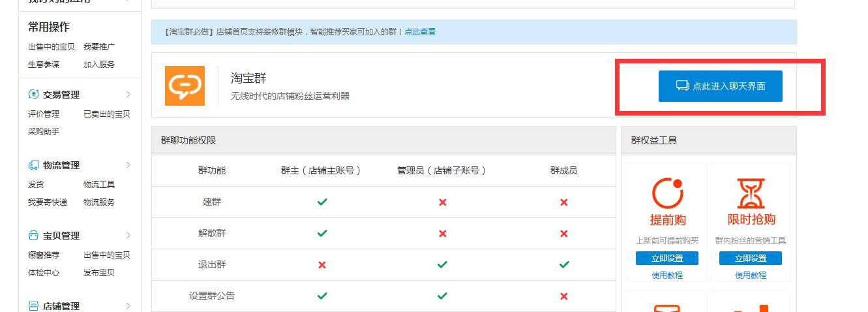Click the orange 淘宝群 chat logo icon
868x312 pixels.
tap(185, 86)
